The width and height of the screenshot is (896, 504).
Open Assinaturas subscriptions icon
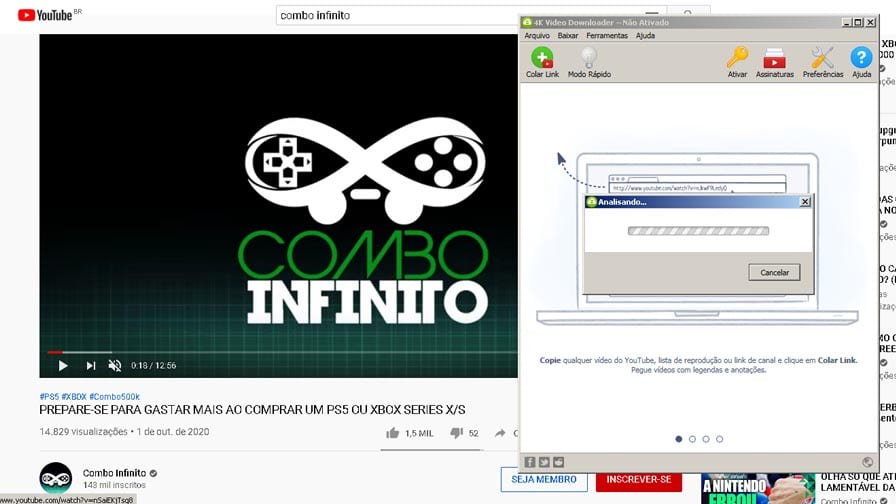click(x=774, y=58)
